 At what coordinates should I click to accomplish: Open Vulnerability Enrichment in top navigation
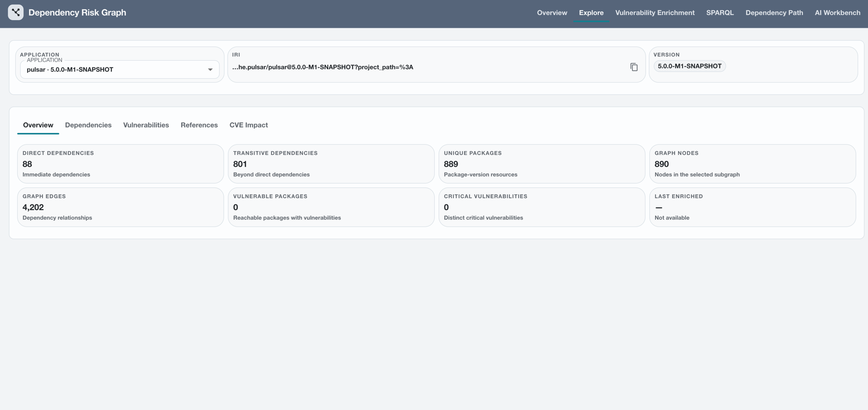pyautogui.click(x=655, y=13)
